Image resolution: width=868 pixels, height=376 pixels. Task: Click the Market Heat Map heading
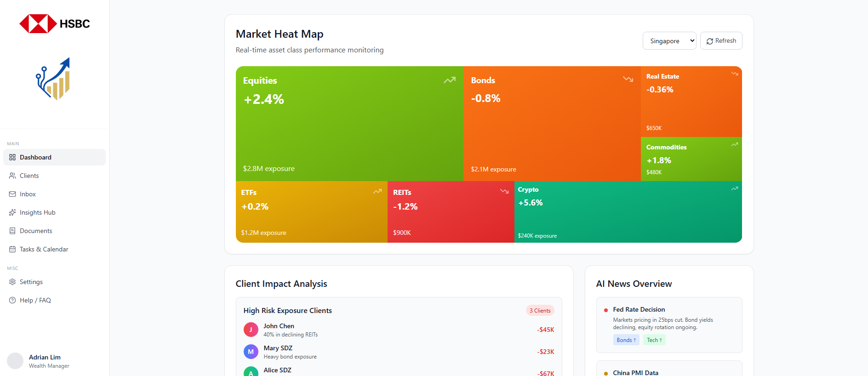point(280,34)
